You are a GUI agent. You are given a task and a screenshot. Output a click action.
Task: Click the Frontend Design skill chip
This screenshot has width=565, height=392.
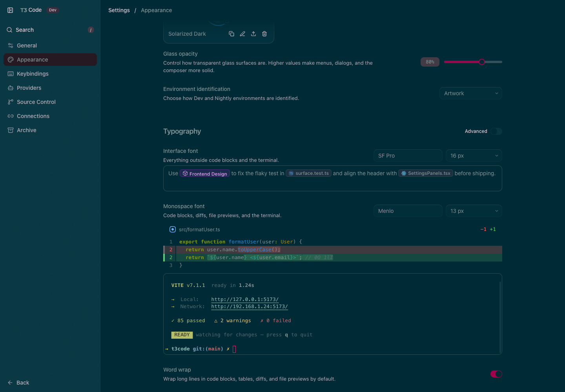pyautogui.click(x=205, y=173)
